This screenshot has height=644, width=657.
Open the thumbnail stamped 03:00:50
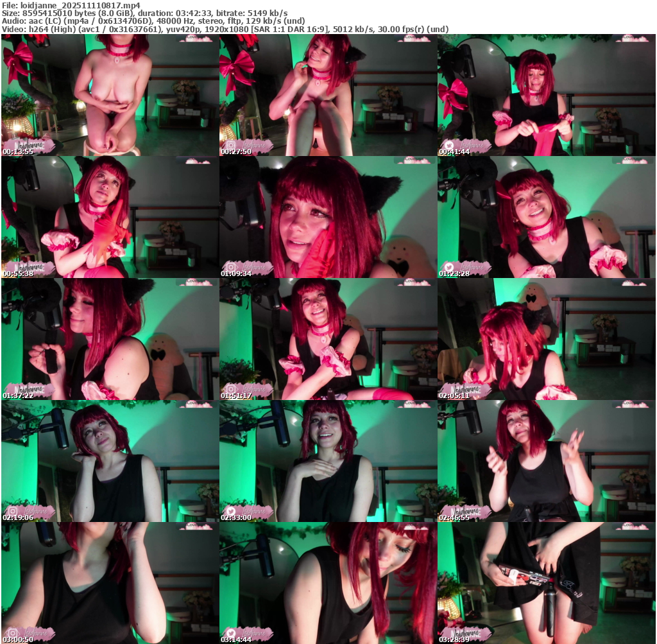[110, 583]
